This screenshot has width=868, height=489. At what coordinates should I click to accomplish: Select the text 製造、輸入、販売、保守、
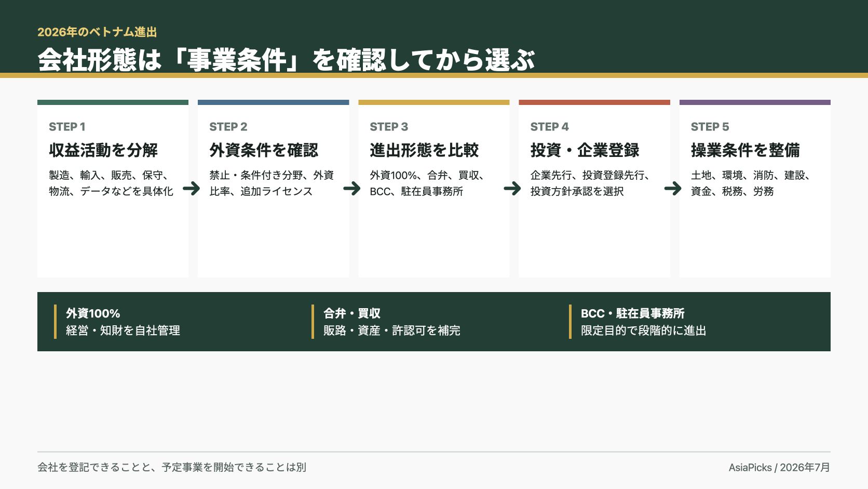110,175
